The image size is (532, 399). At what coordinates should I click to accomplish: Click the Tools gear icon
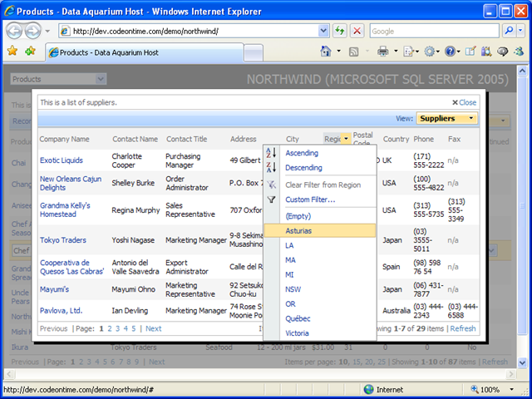pos(430,52)
